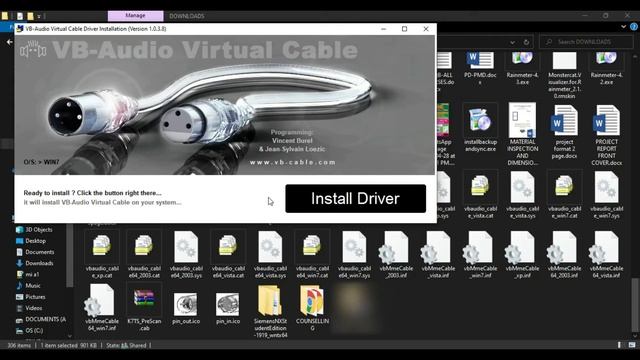Open Explorer help icon
The image size is (640, 360).
click(633, 27)
